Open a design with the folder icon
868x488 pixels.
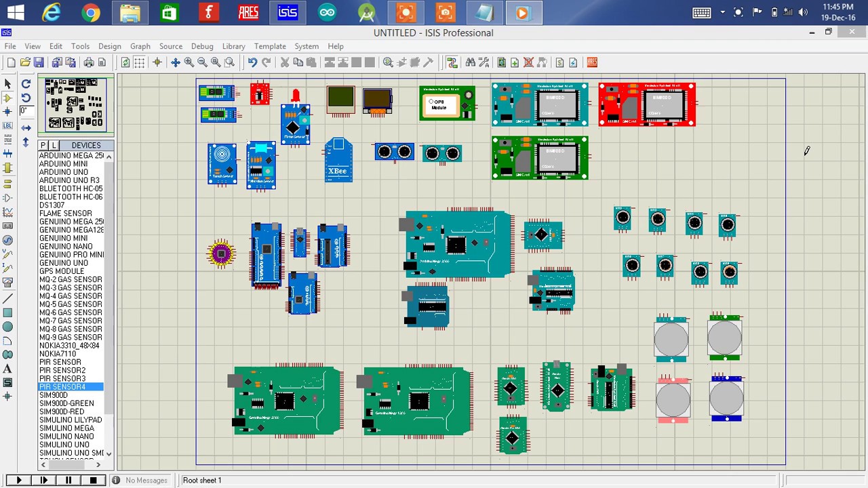pos(25,62)
